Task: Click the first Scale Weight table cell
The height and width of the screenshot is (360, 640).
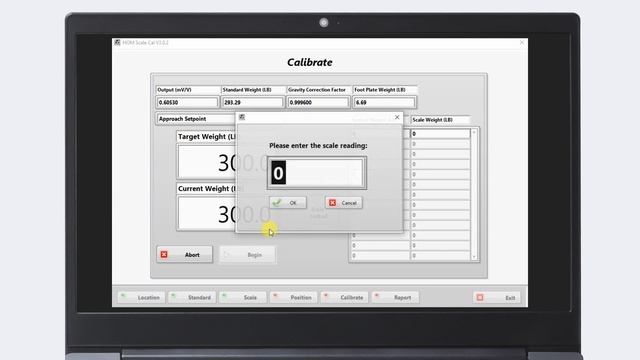Action: [440, 134]
